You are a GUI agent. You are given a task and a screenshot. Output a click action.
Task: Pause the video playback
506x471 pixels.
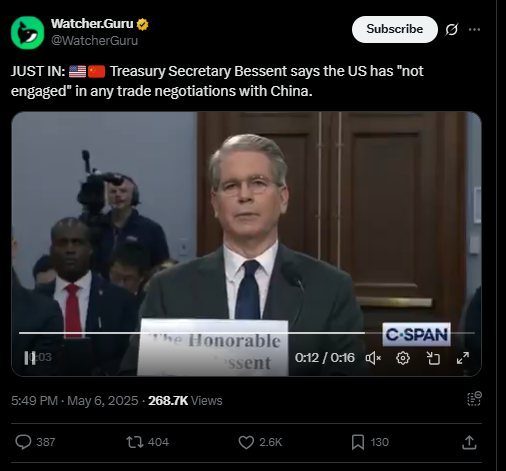(x=30, y=358)
